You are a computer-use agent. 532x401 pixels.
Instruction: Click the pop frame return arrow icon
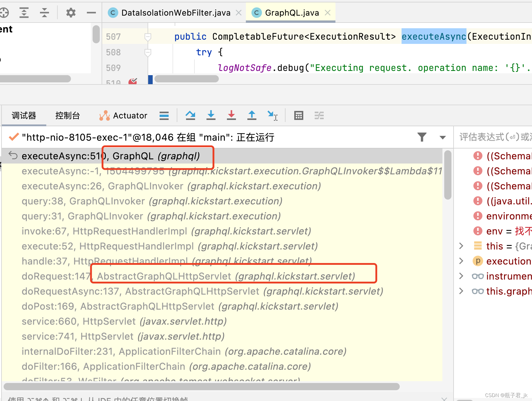(13, 155)
